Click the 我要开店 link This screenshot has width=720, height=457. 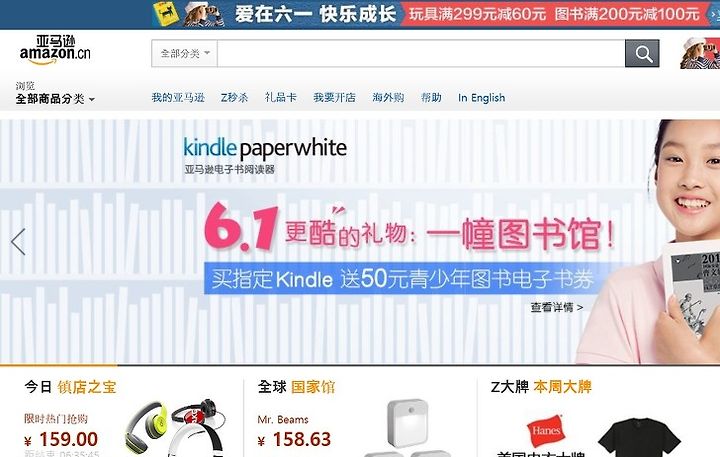(x=334, y=97)
